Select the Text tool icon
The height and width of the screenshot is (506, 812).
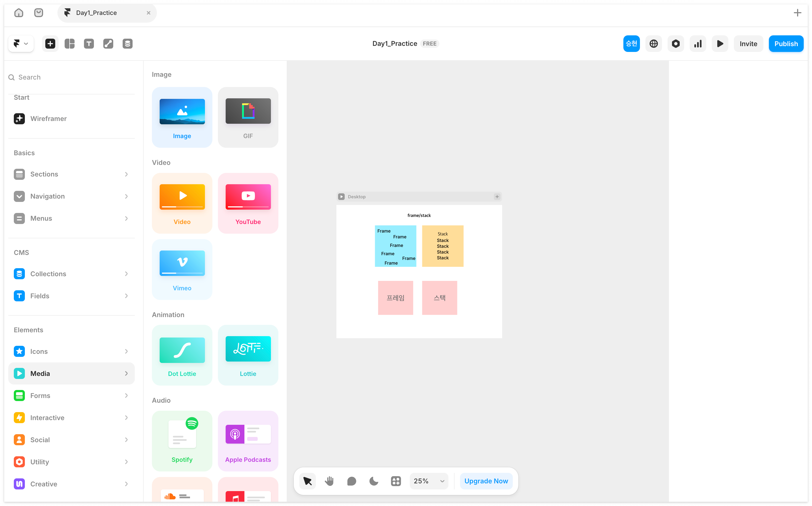point(89,44)
